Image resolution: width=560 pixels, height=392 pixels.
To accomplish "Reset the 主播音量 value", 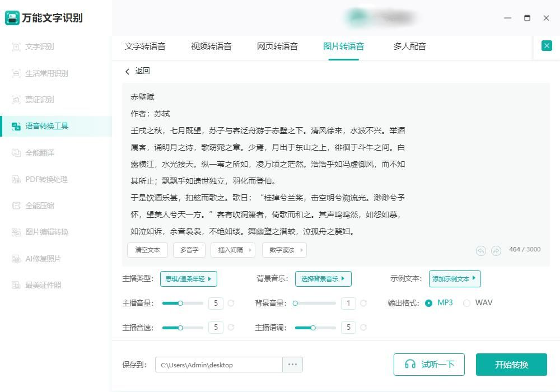I will point(230,303).
